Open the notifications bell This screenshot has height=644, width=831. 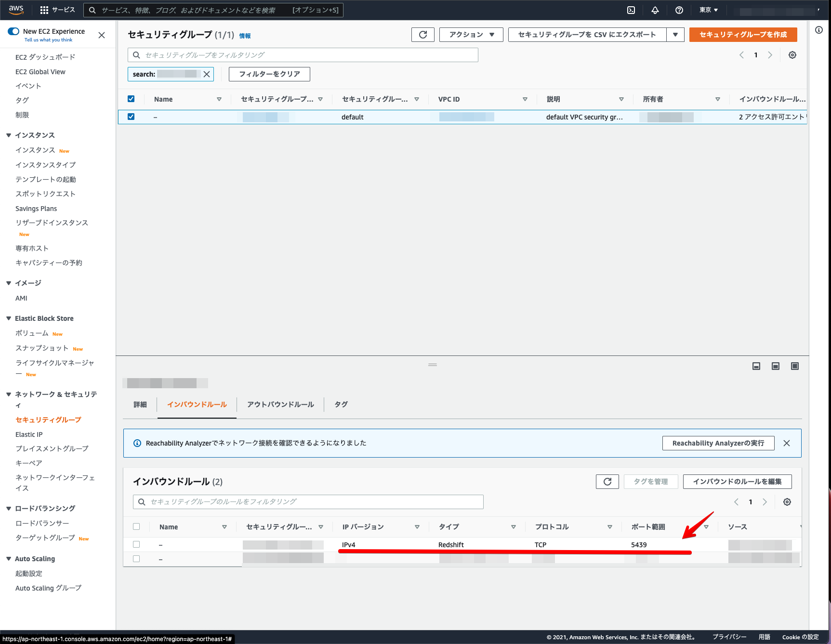(x=655, y=10)
